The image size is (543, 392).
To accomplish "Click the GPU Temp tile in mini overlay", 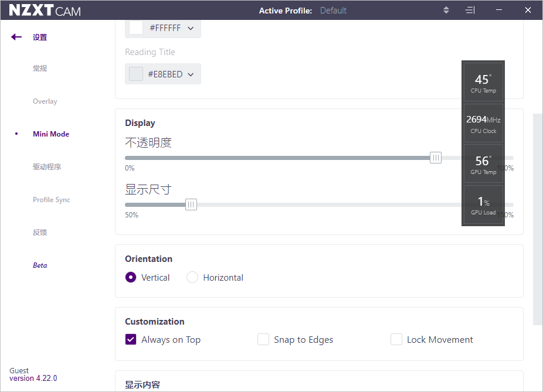I will click(x=483, y=165).
